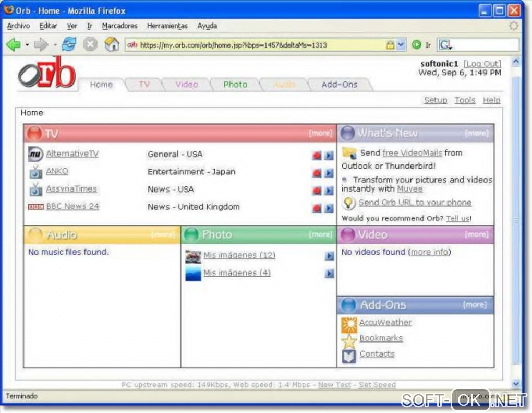
Task: Open the Tools link
Action: (x=465, y=100)
